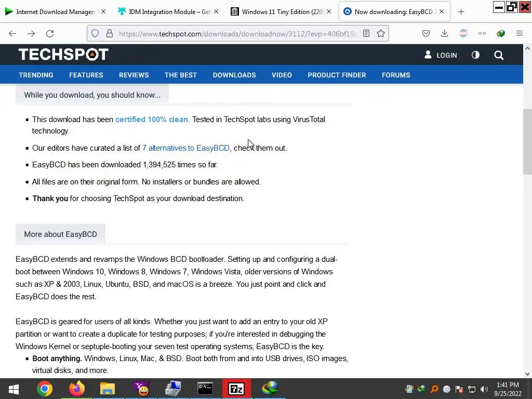Close the Windows 11 Tiny Edition tab
Screen dimensions: 532x399
(x=329, y=11)
